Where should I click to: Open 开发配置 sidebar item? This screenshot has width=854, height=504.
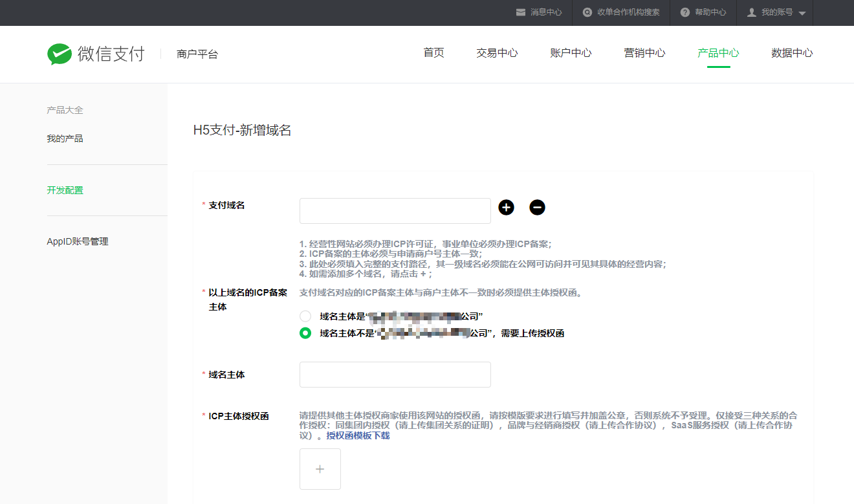pos(65,190)
